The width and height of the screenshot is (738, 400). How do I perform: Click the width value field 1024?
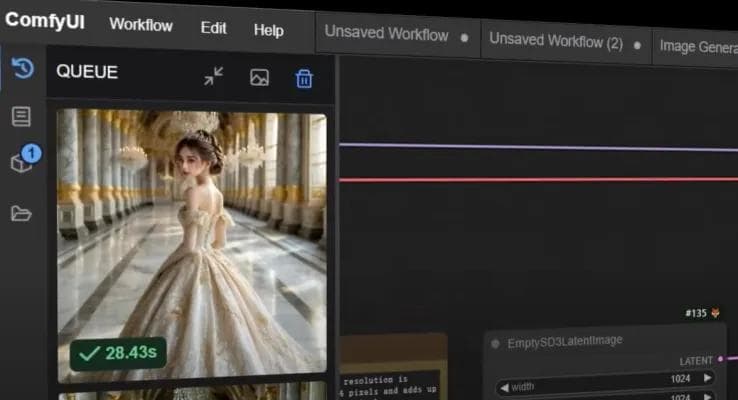pyautogui.click(x=681, y=378)
